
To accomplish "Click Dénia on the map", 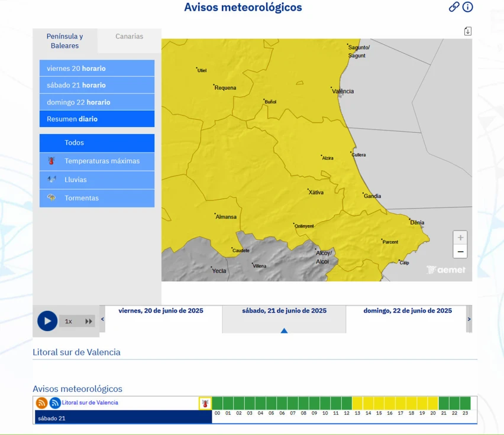I will 417,222.
